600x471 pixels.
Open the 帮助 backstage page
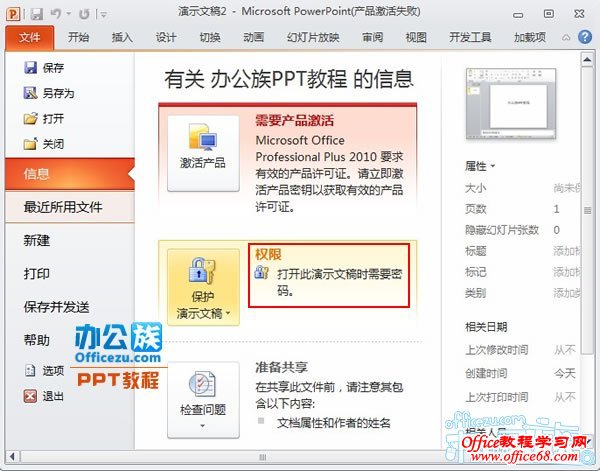(37, 340)
